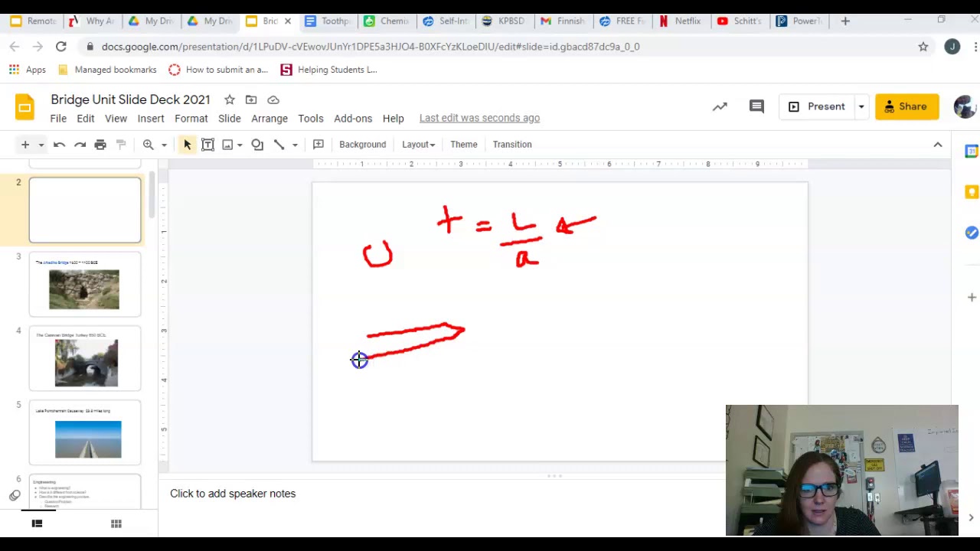Open the Edit menu
This screenshot has width=980, height=551.
pos(86,119)
